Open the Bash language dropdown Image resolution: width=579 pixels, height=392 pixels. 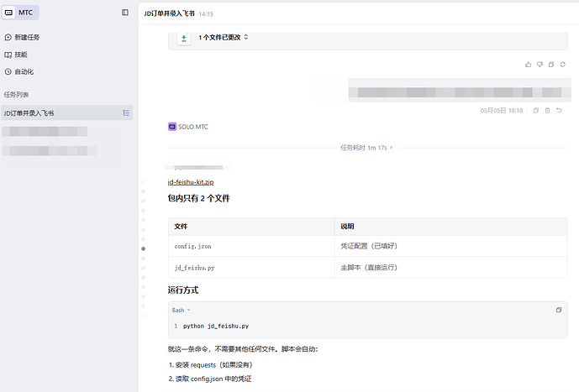(181, 310)
